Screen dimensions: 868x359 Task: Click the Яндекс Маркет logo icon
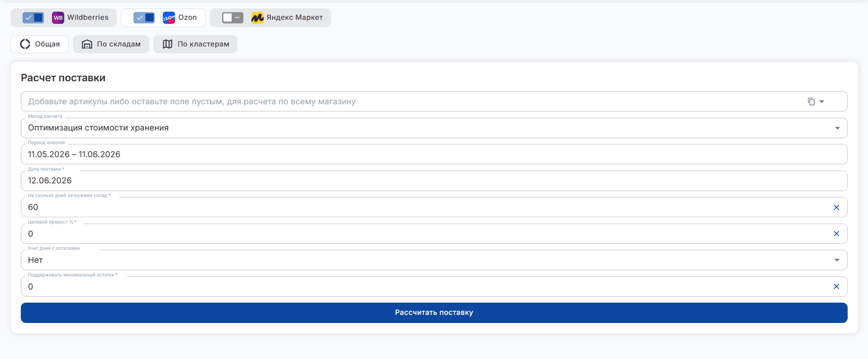tap(258, 17)
